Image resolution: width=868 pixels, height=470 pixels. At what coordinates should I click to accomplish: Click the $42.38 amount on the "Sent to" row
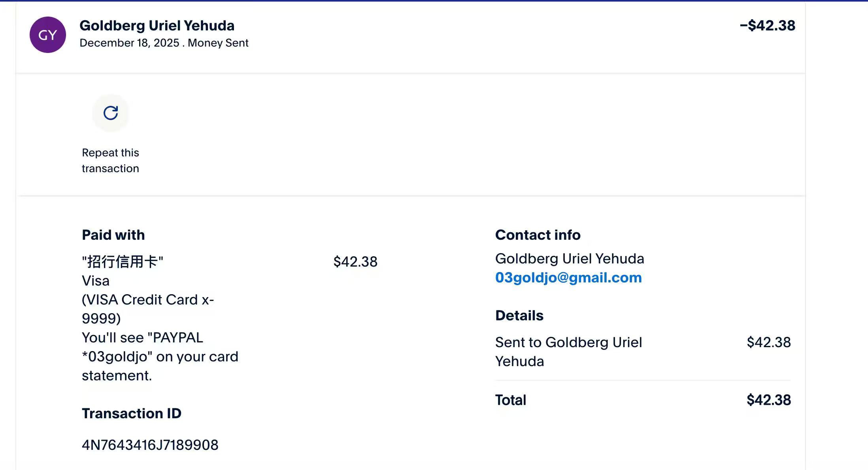point(768,342)
